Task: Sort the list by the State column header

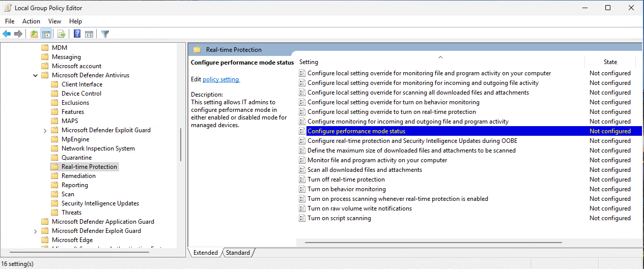Action: [610, 62]
